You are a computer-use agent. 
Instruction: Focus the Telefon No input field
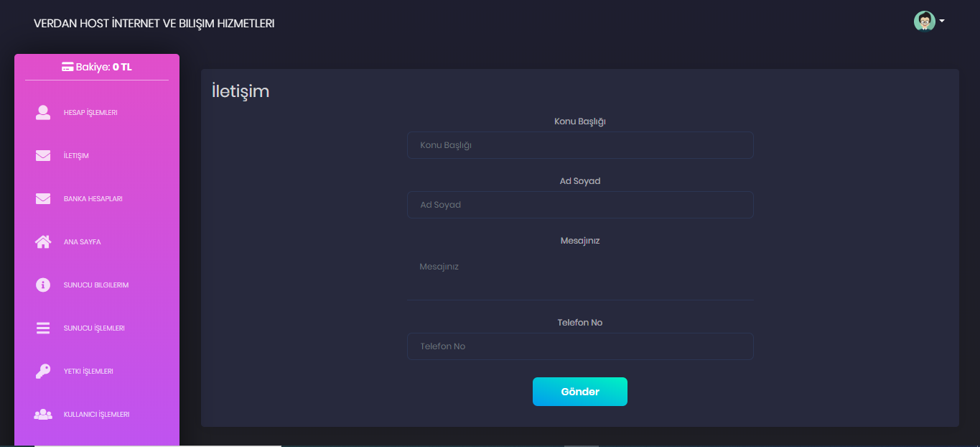click(x=580, y=346)
